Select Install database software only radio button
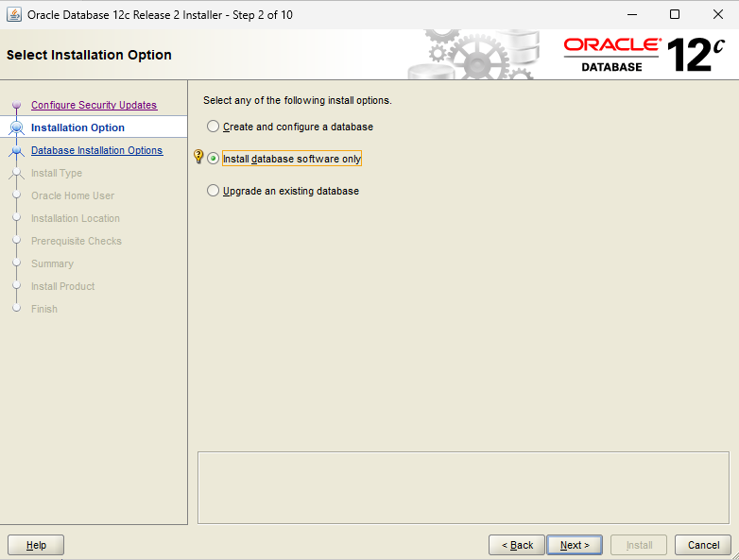Viewport: 739px width, 560px height. tap(213, 159)
